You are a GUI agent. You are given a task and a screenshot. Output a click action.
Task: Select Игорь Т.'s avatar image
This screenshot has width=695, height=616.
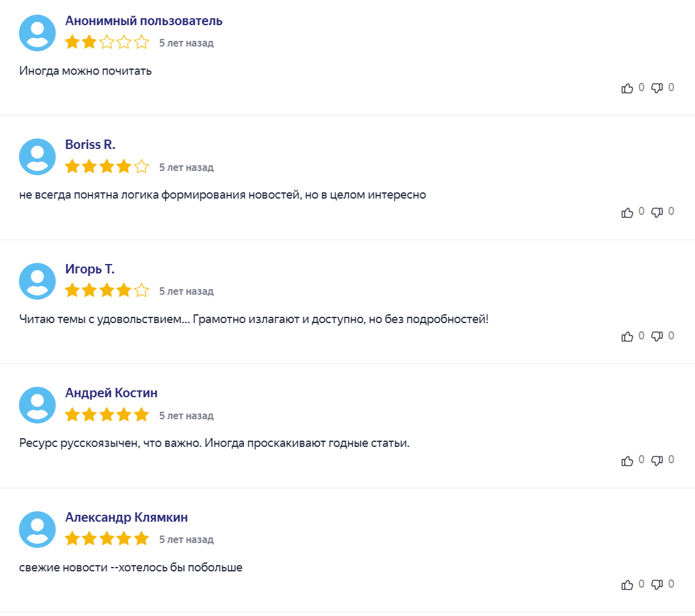(37, 281)
